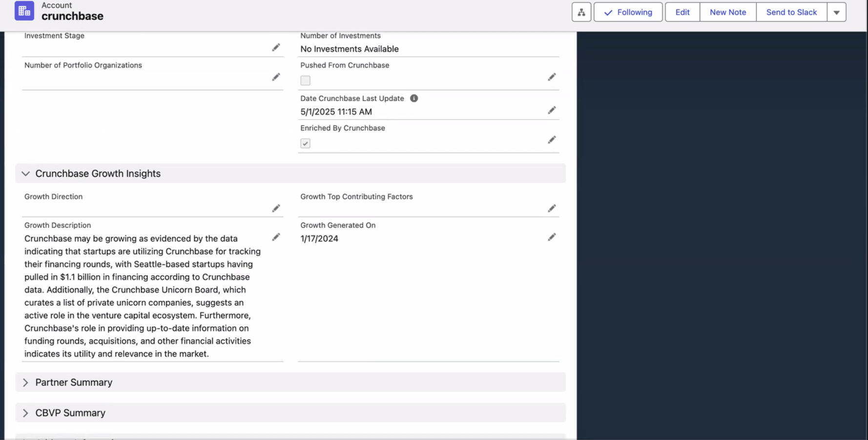Click the Edit button in header
This screenshot has height=440, width=868.
pos(682,12)
